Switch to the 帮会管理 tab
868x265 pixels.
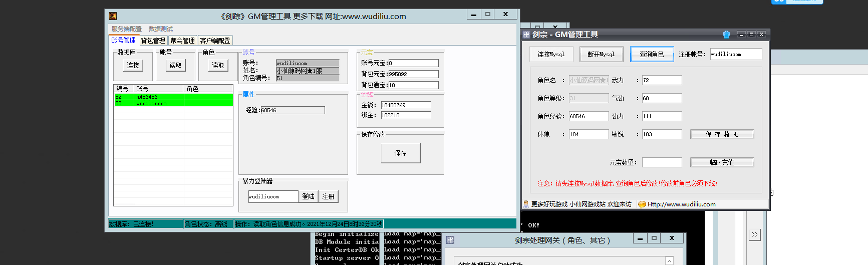point(182,41)
